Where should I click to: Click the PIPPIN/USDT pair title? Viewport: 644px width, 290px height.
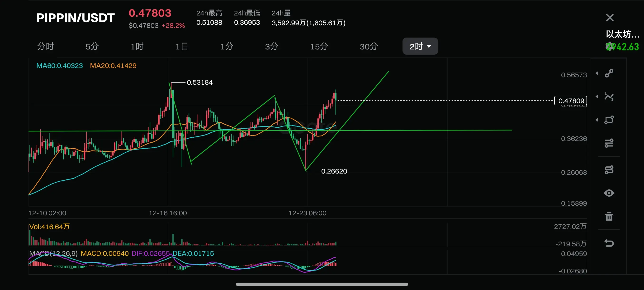pos(75,18)
